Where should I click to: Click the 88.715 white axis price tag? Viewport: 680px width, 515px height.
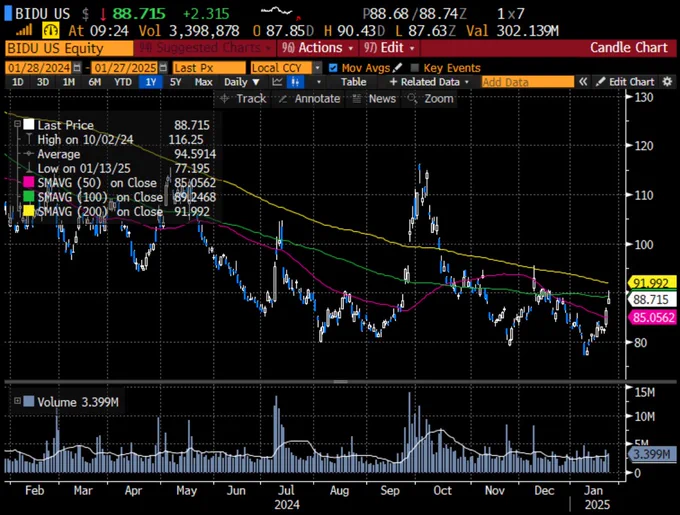pos(651,299)
